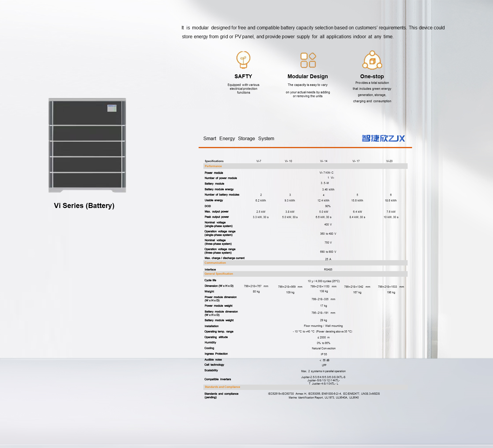Click the 'IP 55' ingress protection value
The height and width of the screenshot is (448, 493).
click(x=324, y=354)
